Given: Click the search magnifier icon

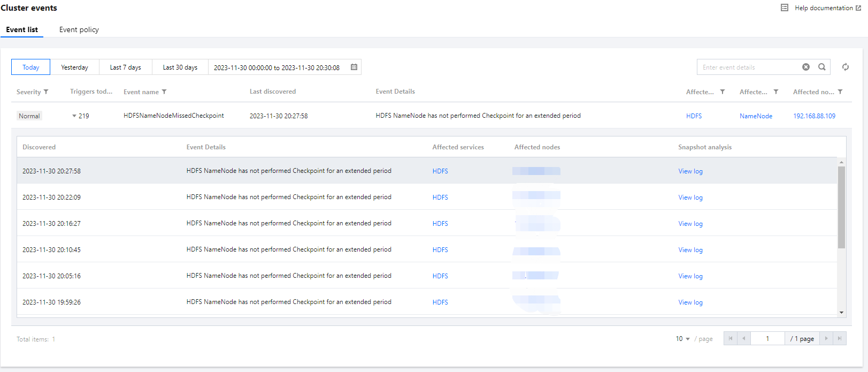Looking at the screenshot, I should tap(822, 67).
